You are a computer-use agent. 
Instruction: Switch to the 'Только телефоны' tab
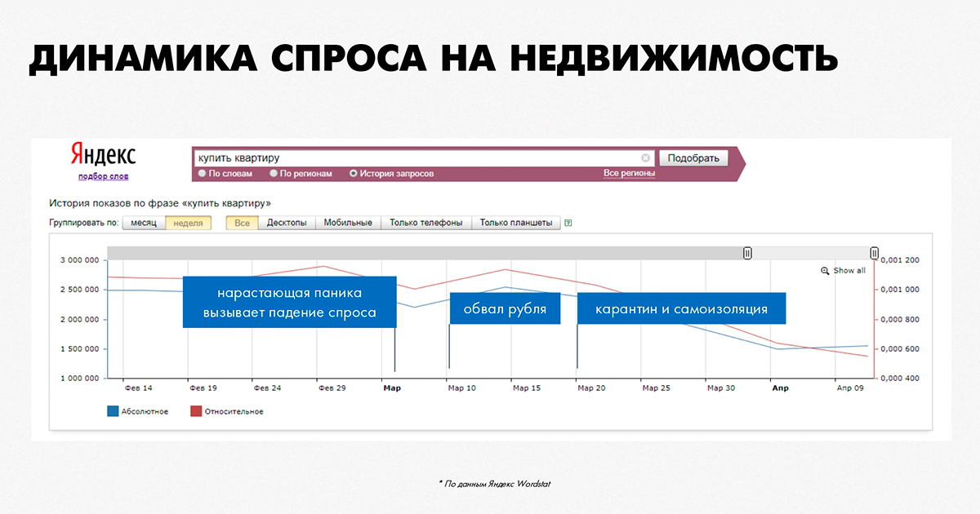426,223
